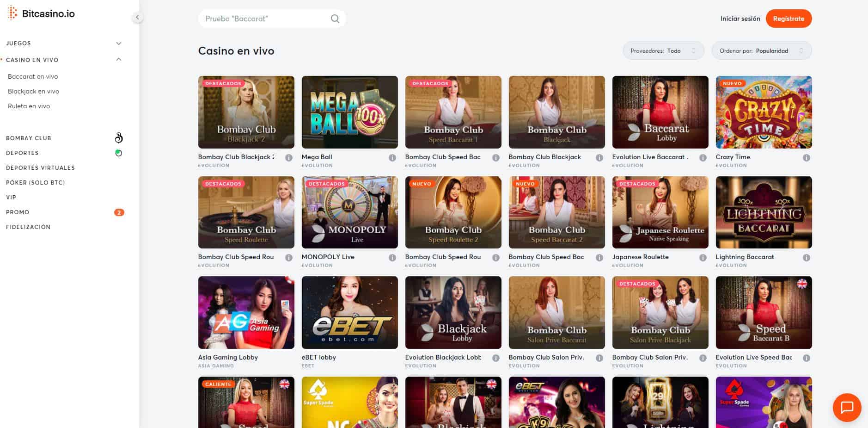Show info for Japanese Roulette
Viewport: 868px width, 428px height.
pyautogui.click(x=703, y=258)
